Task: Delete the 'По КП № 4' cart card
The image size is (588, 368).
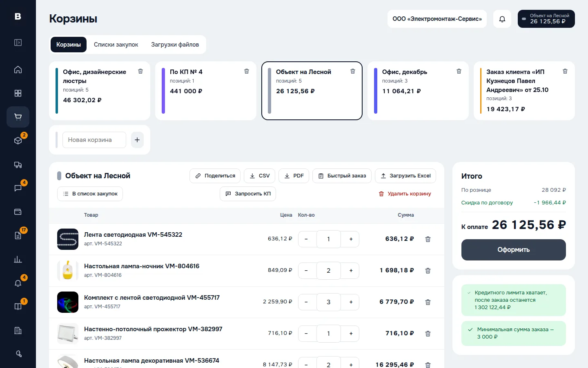Action: coord(247,71)
